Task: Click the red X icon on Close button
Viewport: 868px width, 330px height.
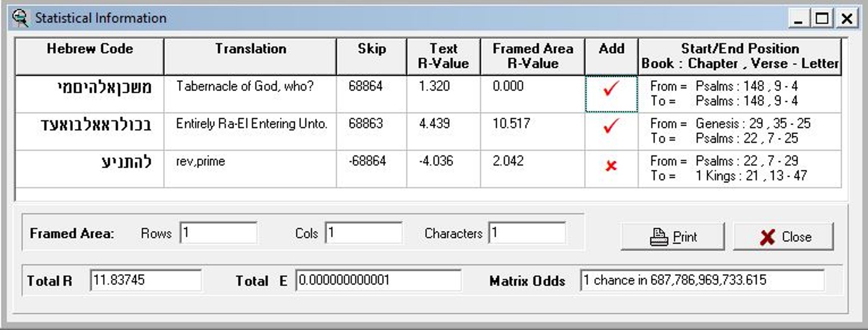Action: [x=767, y=237]
